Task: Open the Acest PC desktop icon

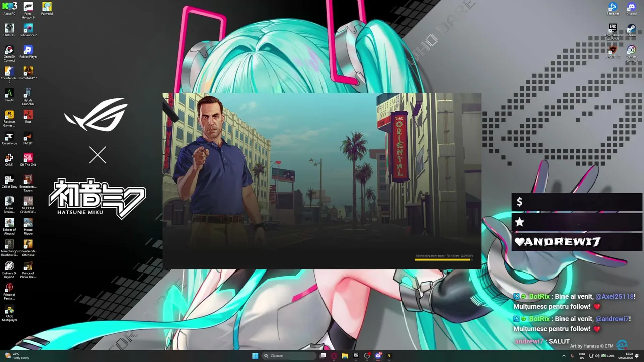Action: tap(9, 8)
